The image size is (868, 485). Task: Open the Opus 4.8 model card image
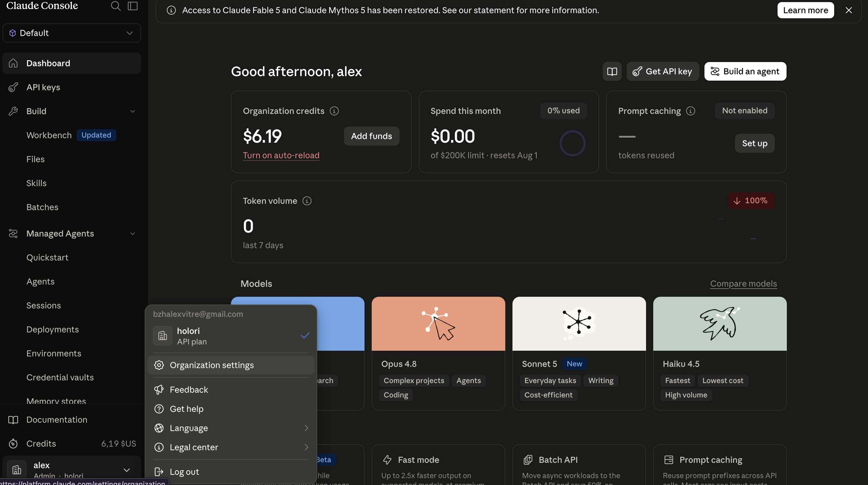coord(438,324)
